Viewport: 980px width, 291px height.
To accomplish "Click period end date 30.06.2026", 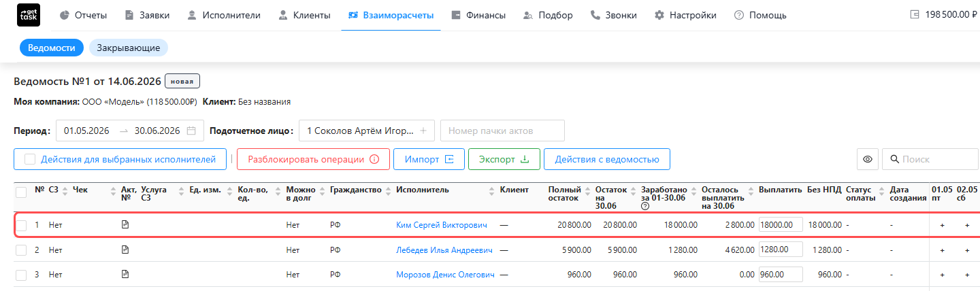I will pyautogui.click(x=157, y=131).
